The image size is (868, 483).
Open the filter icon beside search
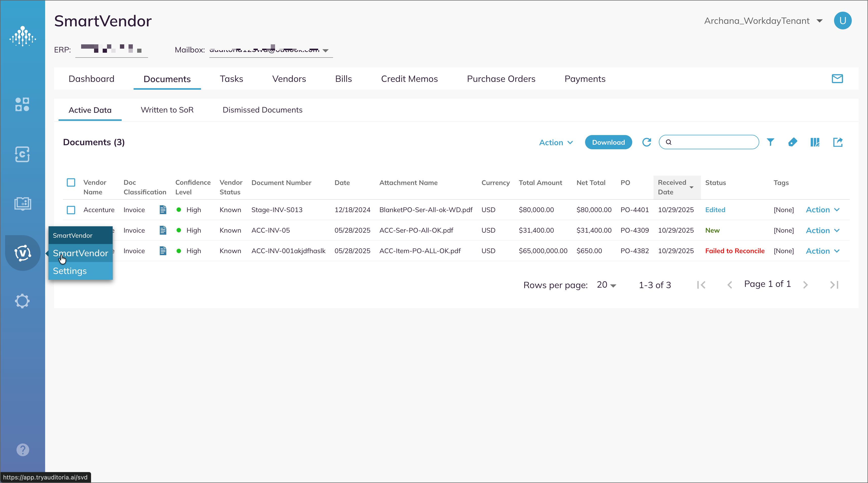point(771,142)
